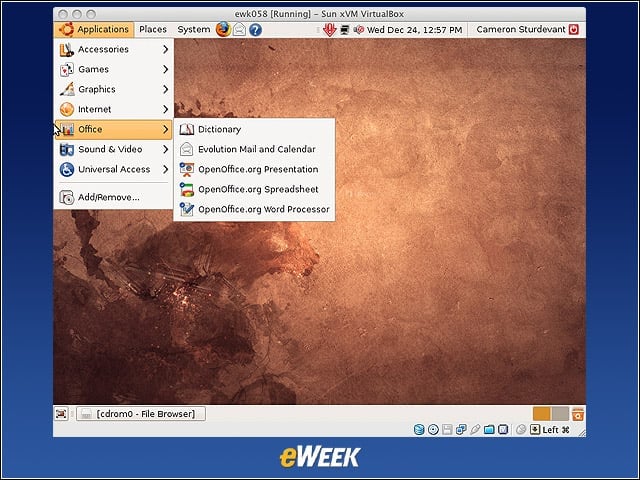Switch to the orange first workspace
640x480 pixels.
pos(541,414)
